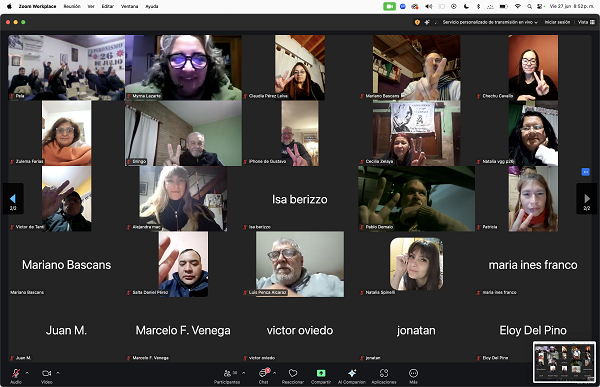600x387 pixels.
Task: Open the AI Companion sparkle icon
Action: tap(352, 373)
